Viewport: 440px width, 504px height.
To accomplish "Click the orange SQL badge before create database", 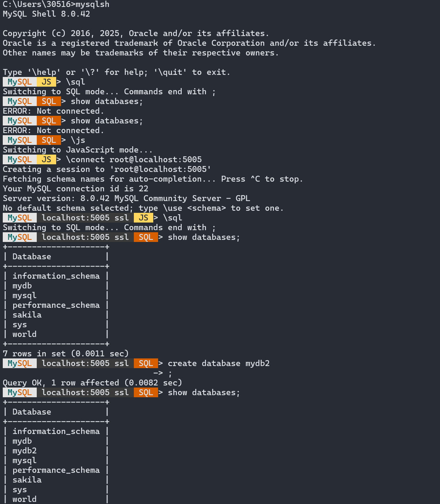I will coord(146,364).
